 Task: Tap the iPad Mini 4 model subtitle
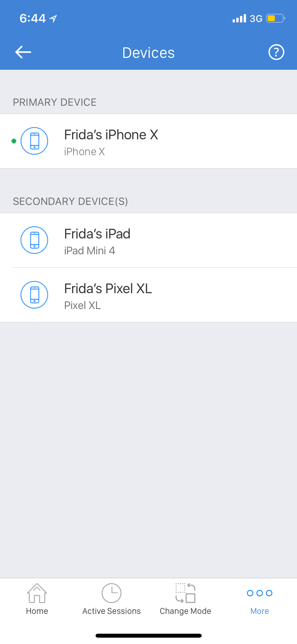tap(89, 251)
